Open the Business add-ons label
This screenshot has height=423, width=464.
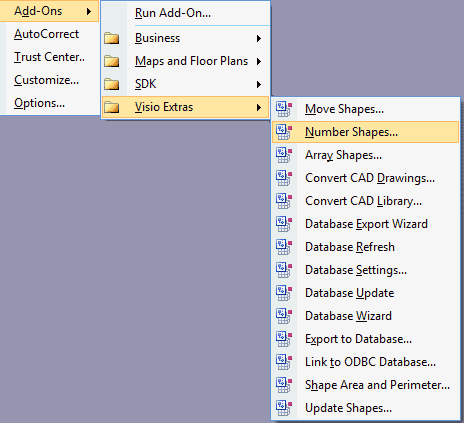pos(157,38)
